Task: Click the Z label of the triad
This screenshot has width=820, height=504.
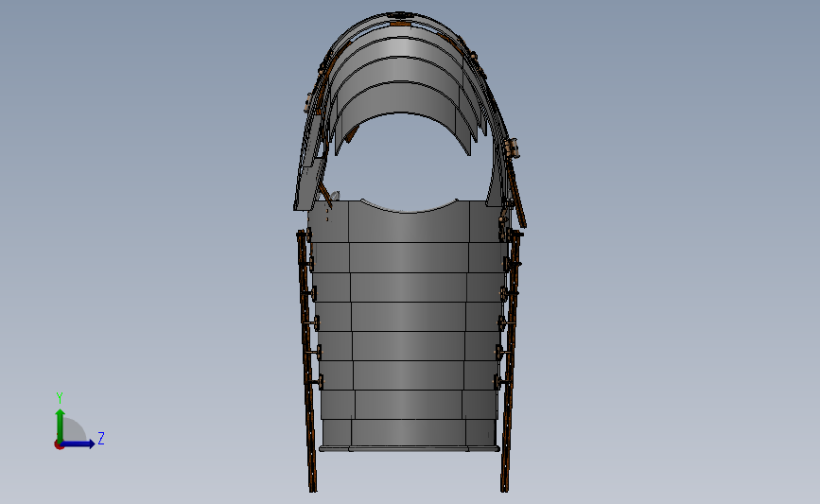Action: [101, 438]
